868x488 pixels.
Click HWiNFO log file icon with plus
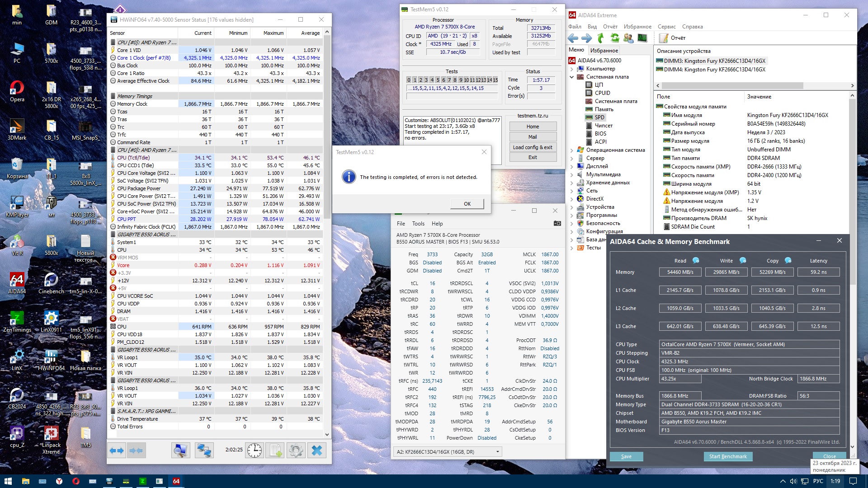pos(275,450)
